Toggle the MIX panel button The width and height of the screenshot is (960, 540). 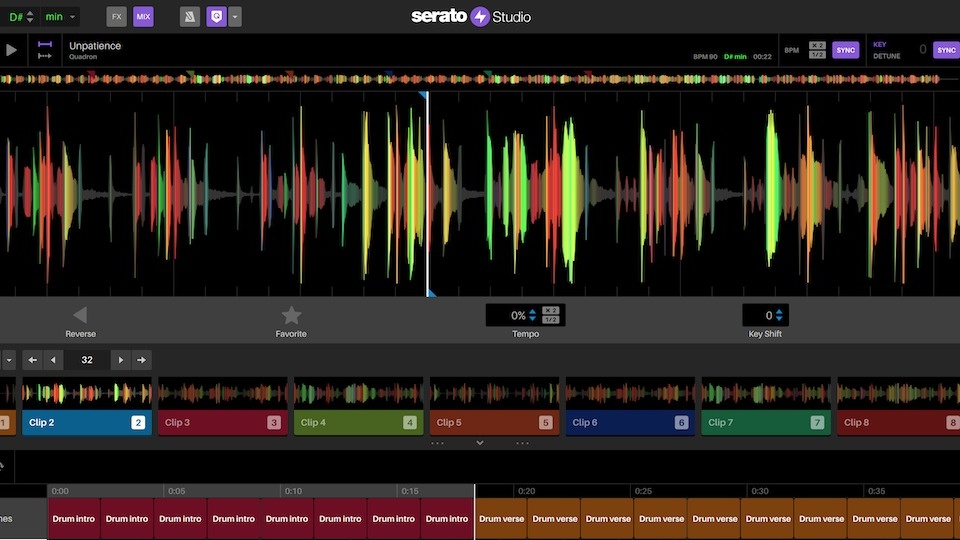point(143,17)
